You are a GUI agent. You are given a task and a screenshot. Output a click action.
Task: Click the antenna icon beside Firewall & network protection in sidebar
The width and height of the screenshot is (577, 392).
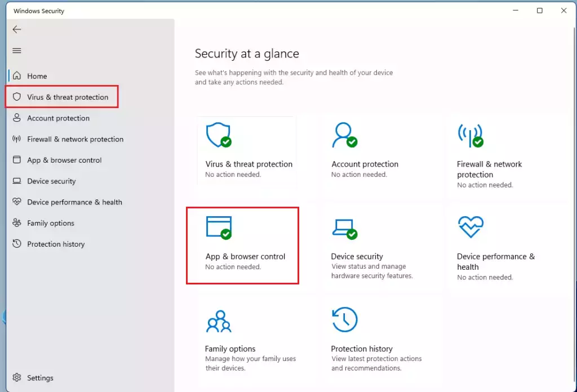16,139
